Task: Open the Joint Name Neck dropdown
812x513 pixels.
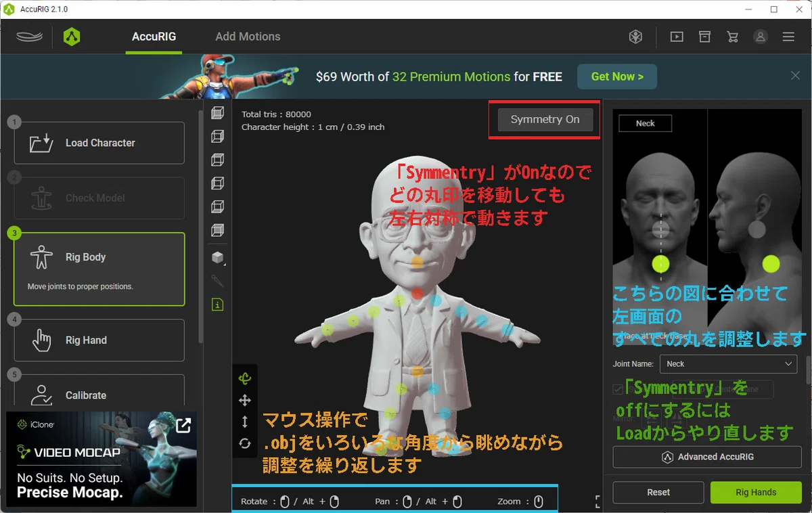Action: (728, 363)
